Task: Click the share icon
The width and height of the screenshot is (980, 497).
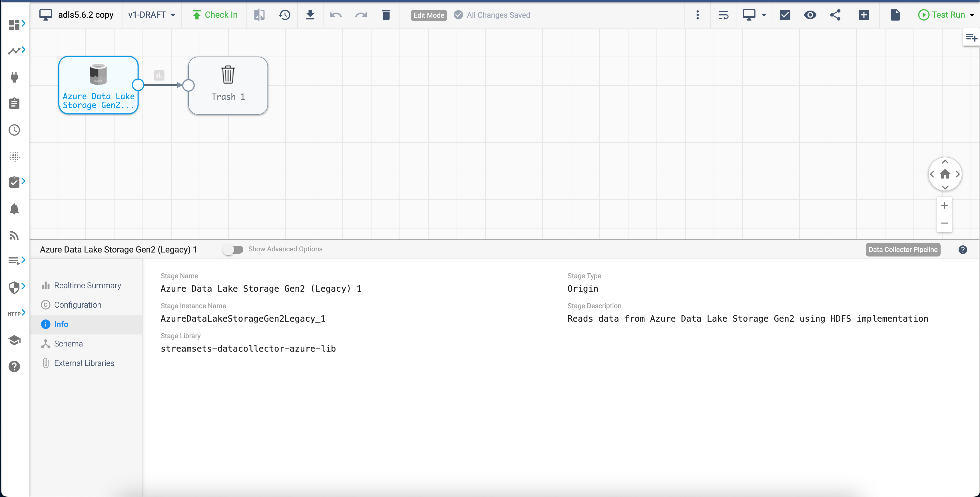Action: click(x=836, y=15)
